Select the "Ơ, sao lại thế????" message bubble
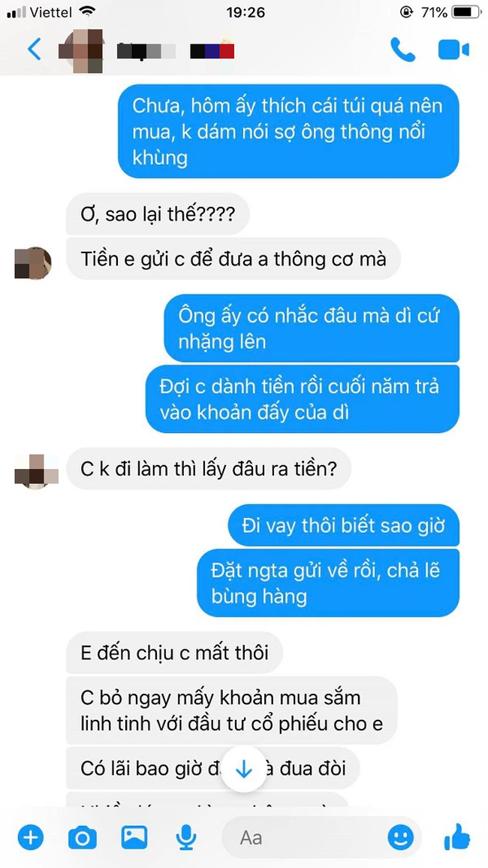Viewport: 488px width, 868px height. (158, 213)
